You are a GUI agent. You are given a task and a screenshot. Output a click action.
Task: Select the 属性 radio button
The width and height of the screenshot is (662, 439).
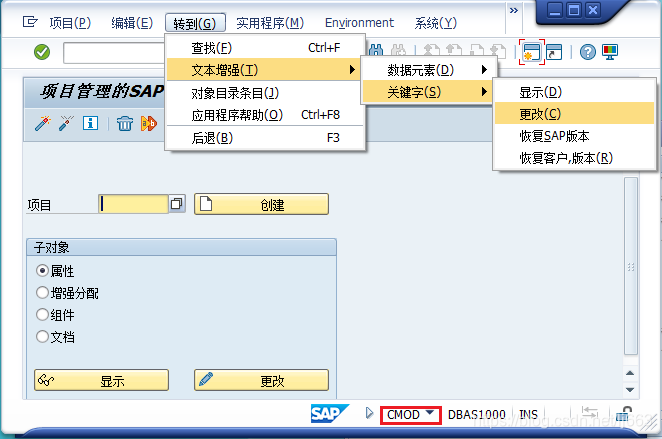click(42, 271)
